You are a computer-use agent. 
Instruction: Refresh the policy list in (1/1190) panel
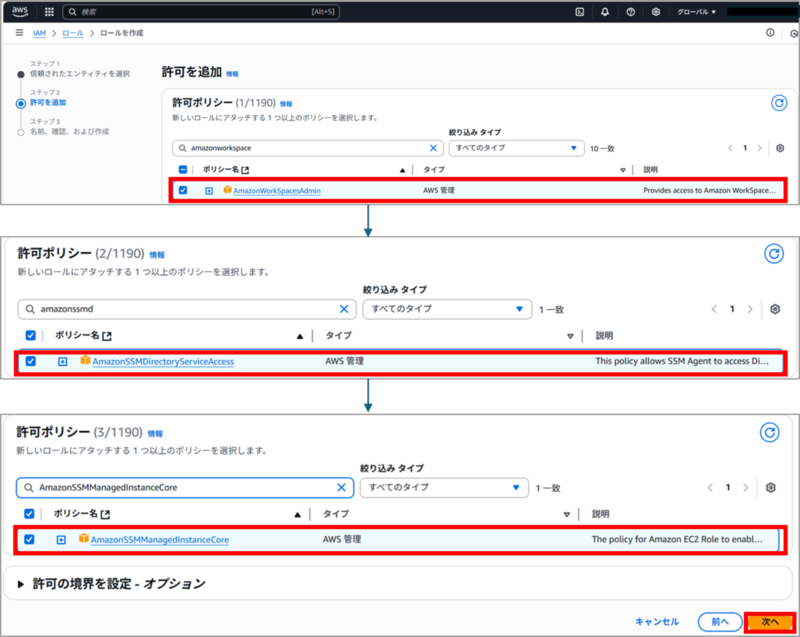pyautogui.click(x=779, y=103)
